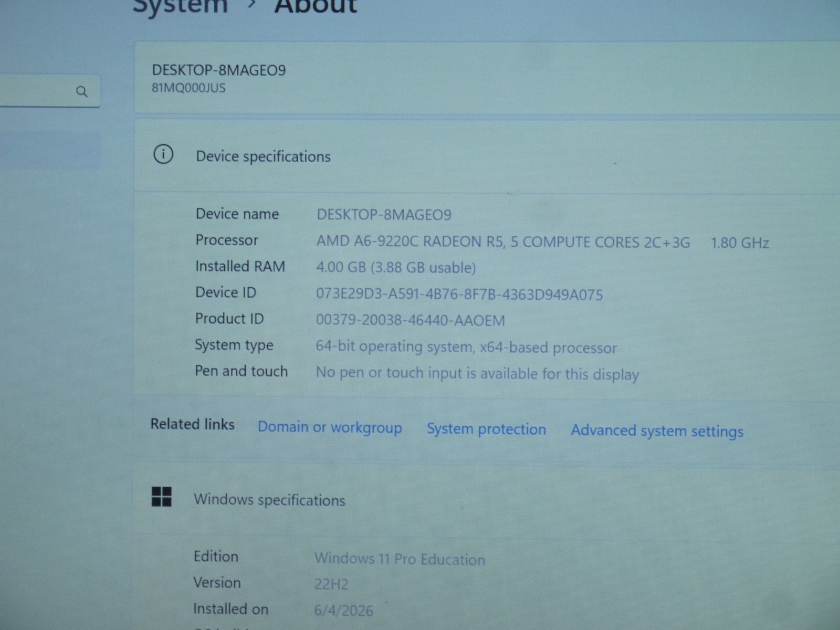
Task: Select the Device name value DESKTOP-8MAGEO9
Action: (x=384, y=215)
